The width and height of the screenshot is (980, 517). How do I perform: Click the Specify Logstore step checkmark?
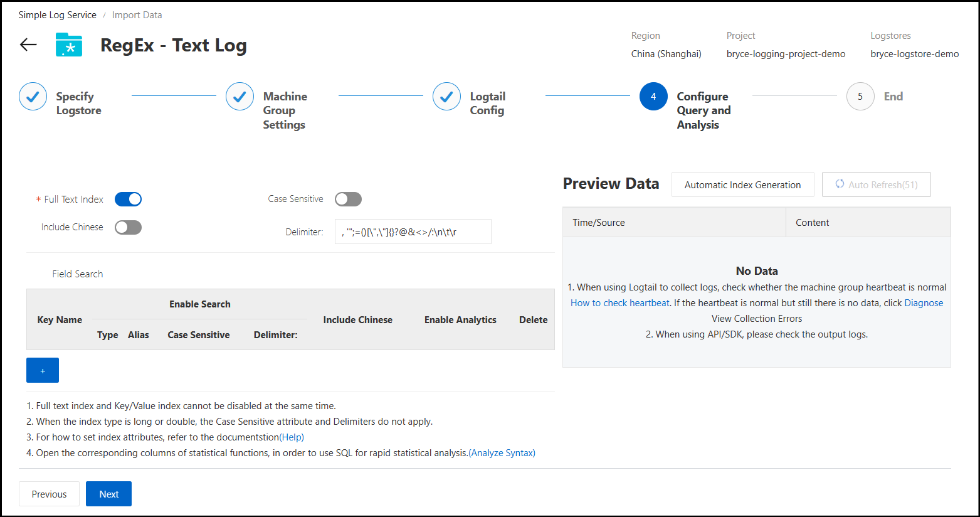33,97
